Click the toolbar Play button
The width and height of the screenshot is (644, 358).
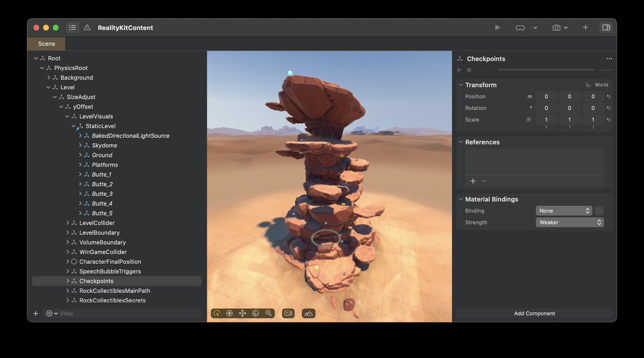coord(497,27)
